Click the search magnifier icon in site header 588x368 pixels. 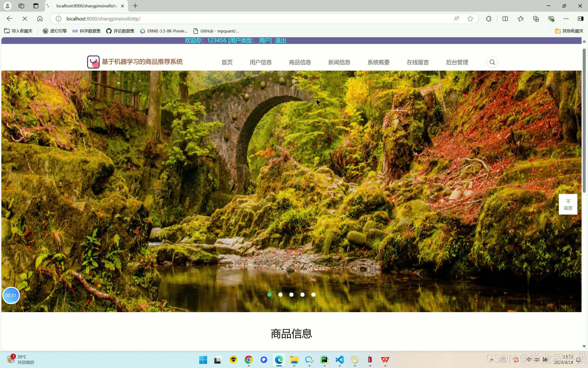pos(492,62)
